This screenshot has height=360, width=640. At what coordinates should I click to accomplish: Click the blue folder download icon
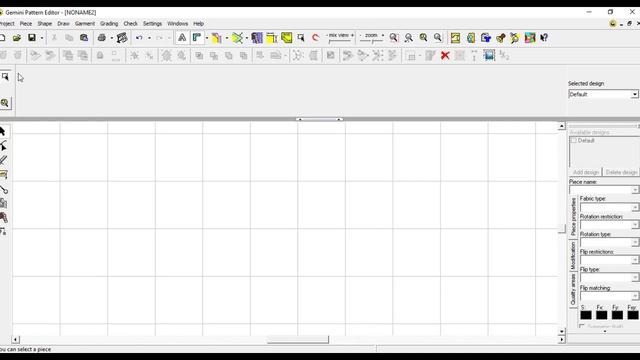[x=486, y=38]
